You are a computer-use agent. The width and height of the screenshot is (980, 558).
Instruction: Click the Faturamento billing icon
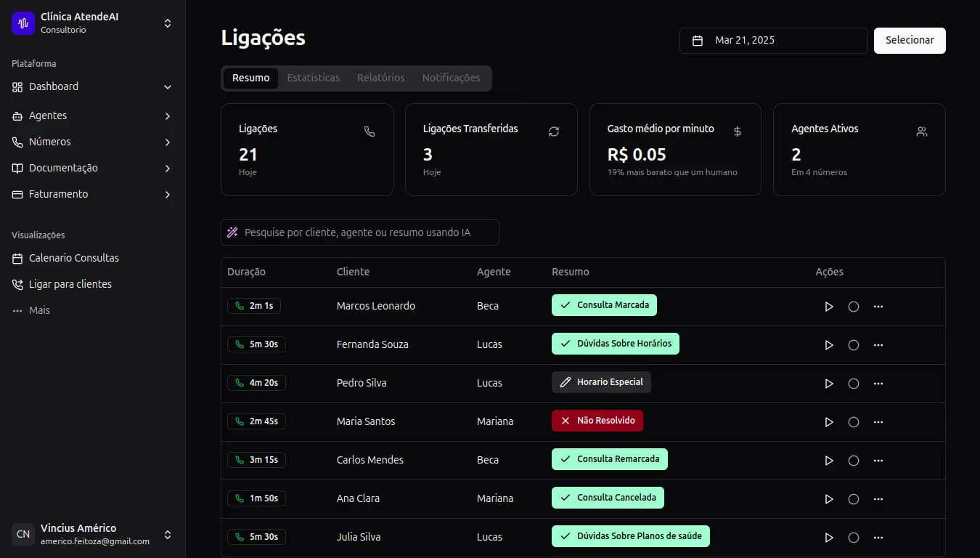point(16,194)
